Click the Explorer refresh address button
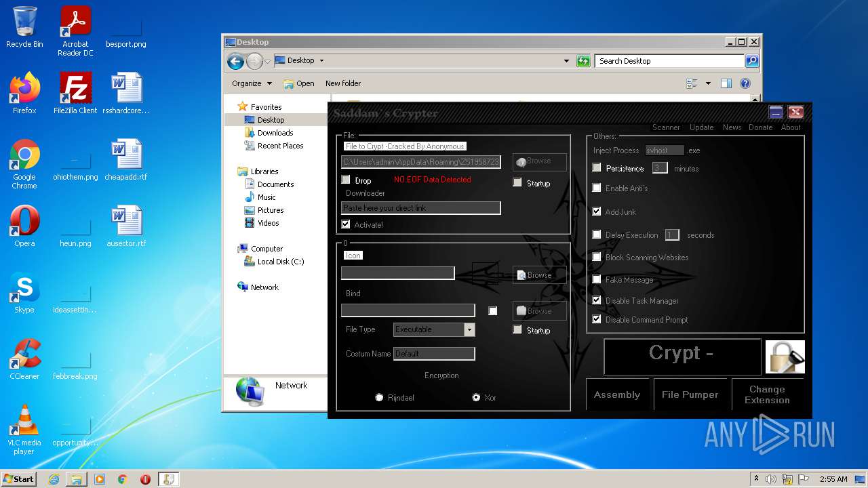Screen dimensions: 868x488 [x=583, y=61]
